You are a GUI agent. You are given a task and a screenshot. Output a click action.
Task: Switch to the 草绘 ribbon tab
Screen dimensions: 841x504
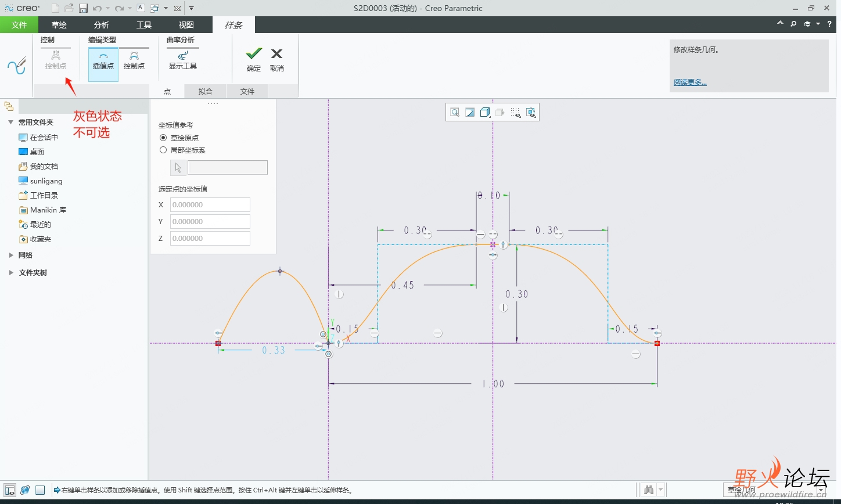(59, 24)
